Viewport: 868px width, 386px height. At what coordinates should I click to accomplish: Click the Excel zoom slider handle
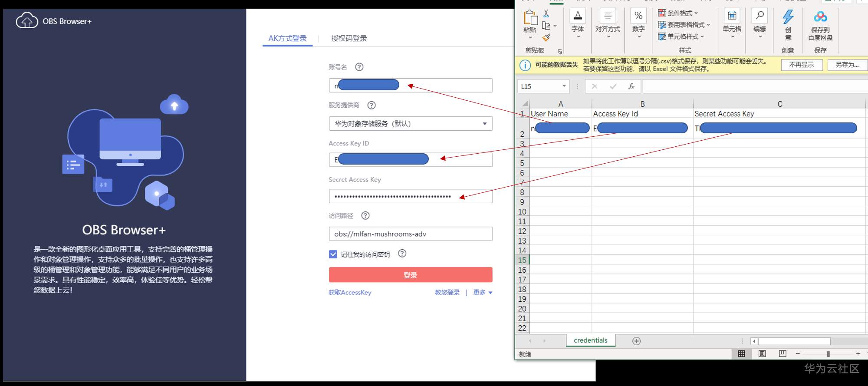(828, 354)
